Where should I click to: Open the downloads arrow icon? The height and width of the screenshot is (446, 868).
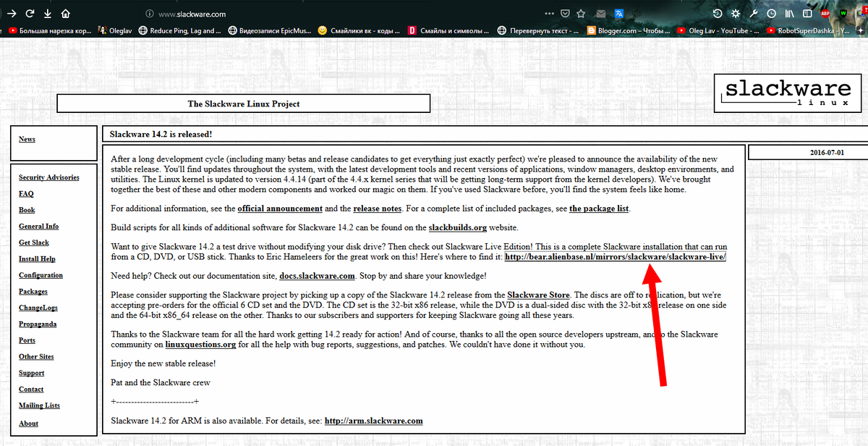click(48, 14)
